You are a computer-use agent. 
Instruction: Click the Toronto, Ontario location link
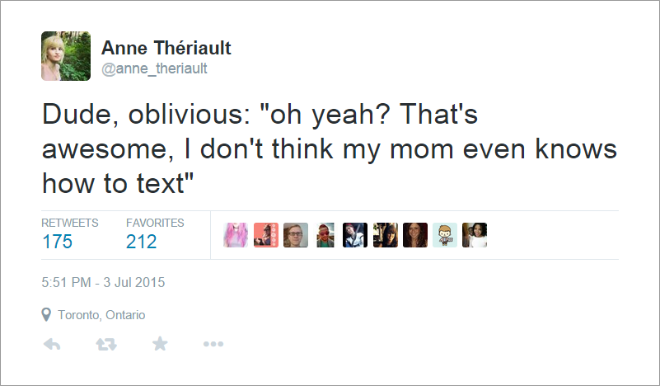point(101,315)
